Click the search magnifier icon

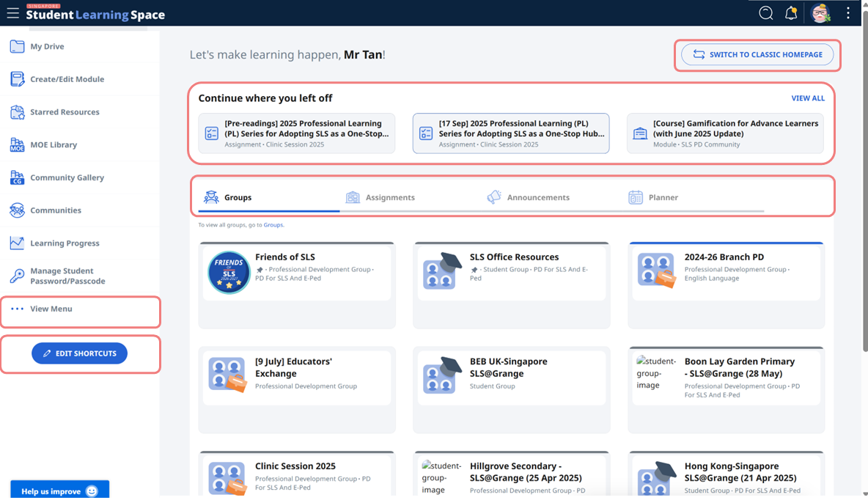(x=765, y=13)
